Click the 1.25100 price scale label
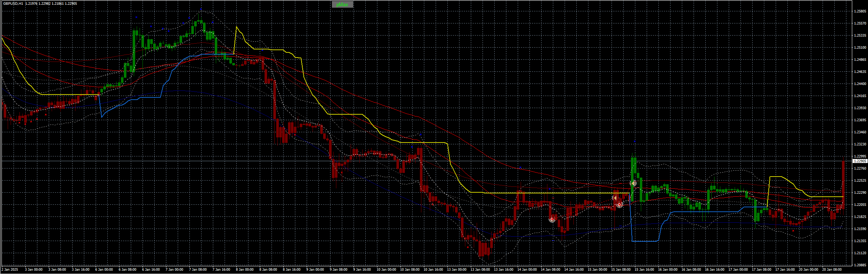Viewport: 868px width, 274px height. pos(861,48)
